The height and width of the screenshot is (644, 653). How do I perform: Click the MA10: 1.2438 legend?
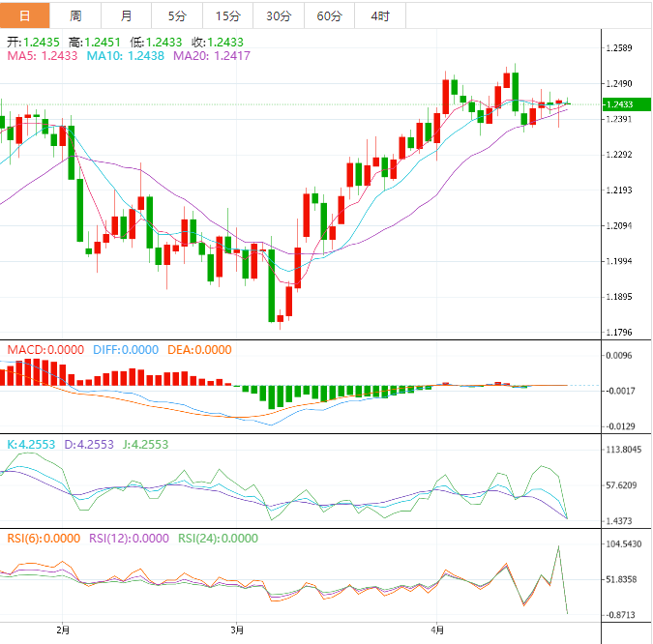tap(126, 56)
